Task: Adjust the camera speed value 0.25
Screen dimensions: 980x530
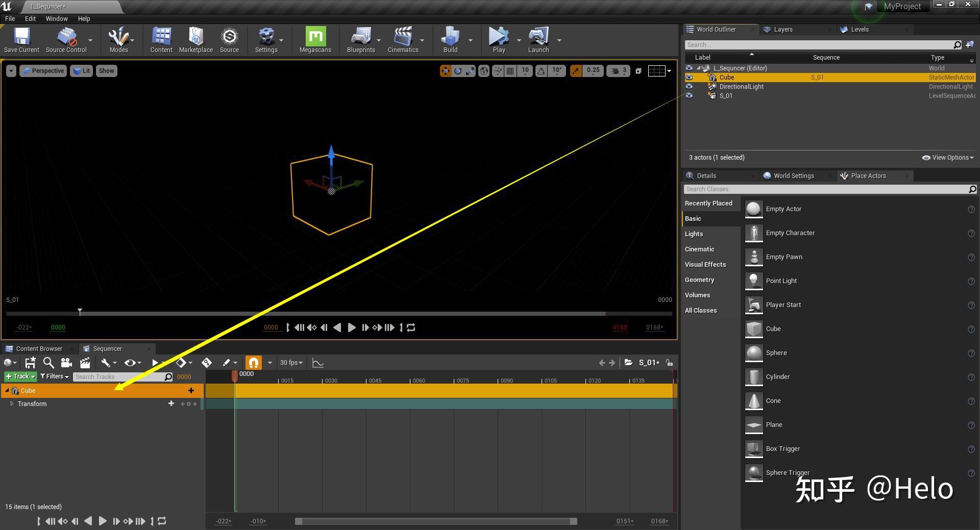Action: pos(593,71)
